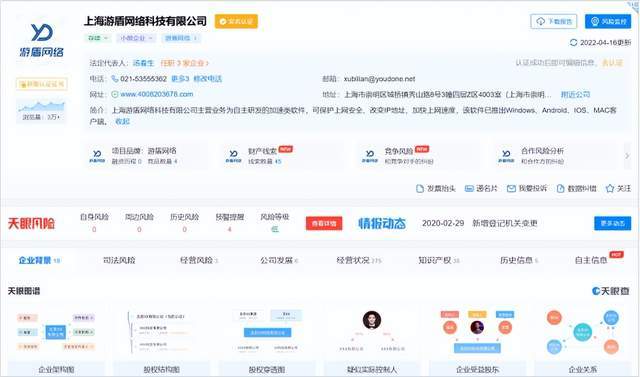Open the 任职 3 家企业 link
640x377 pixels.
coord(184,63)
